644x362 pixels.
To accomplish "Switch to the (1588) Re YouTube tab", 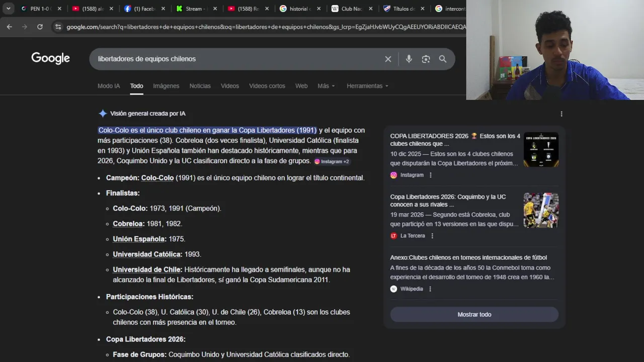I will coord(248,9).
